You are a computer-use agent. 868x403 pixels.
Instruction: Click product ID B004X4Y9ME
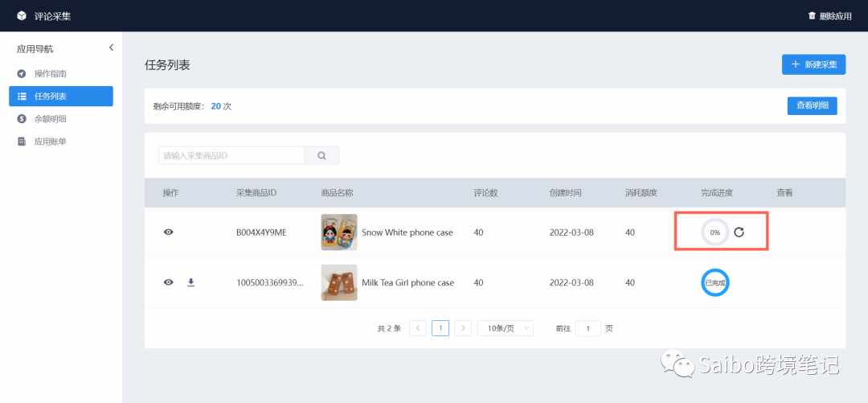pos(261,232)
